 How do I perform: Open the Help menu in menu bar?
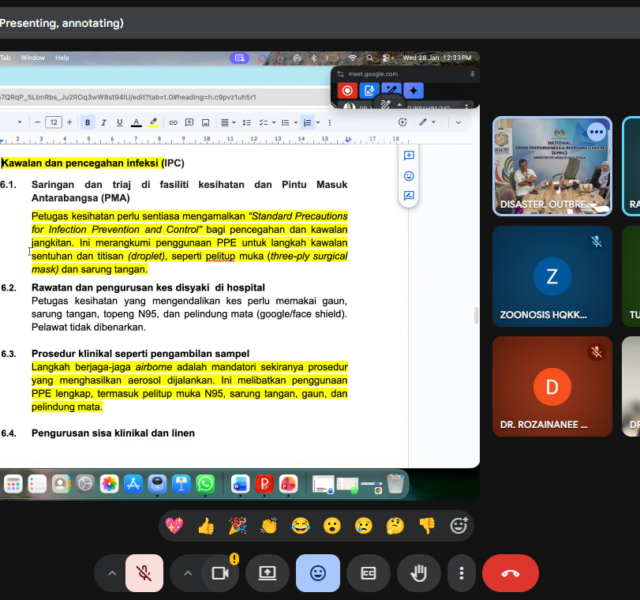pos(62,58)
